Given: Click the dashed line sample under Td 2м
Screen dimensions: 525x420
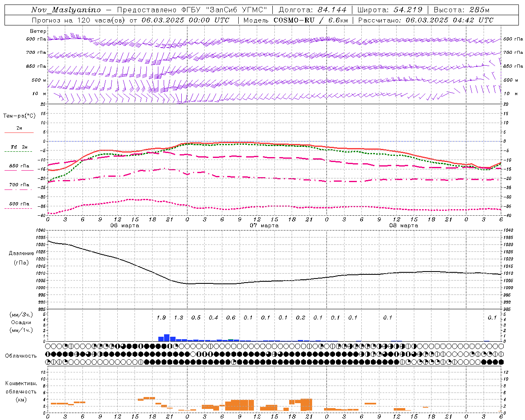Looking at the screenshot, I should pyautogui.click(x=18, y=151).
